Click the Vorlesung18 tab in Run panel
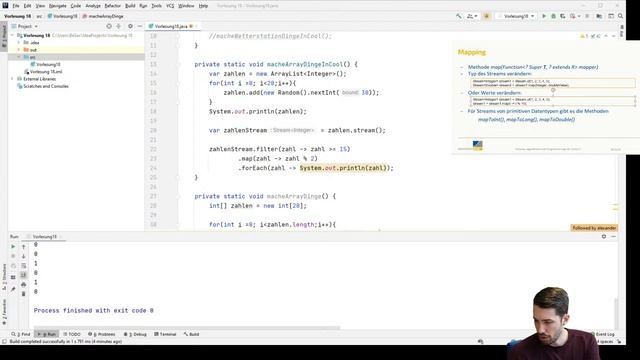Screen dimensions: 640x360 [x=44, y=237]
